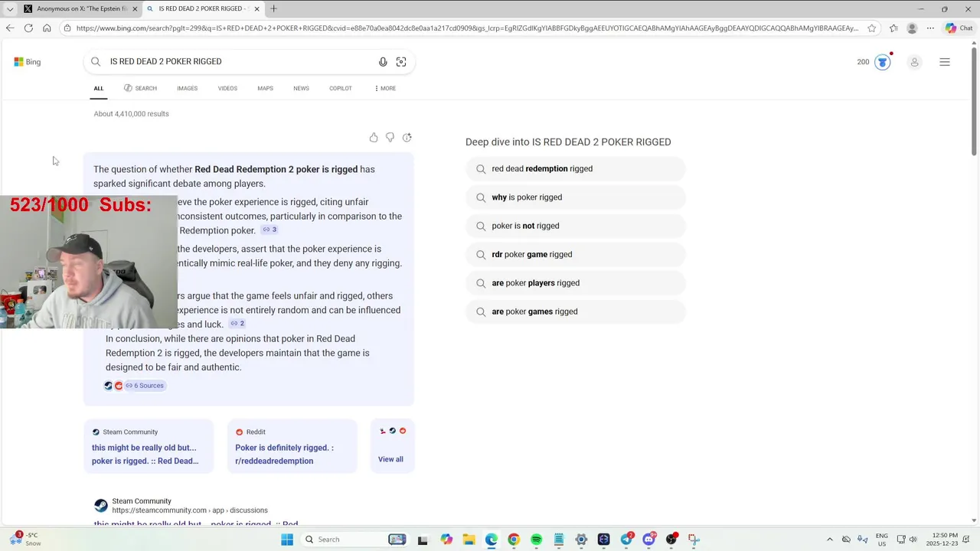Open Spotify from taskbar

pos(536,540)
